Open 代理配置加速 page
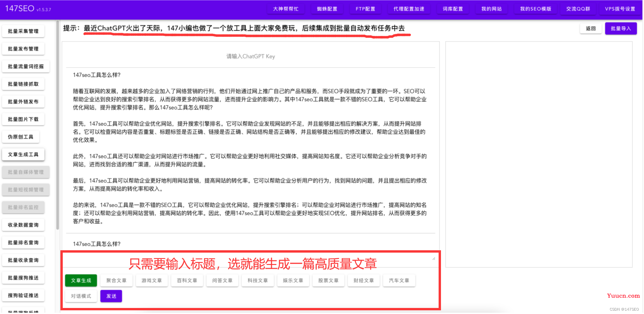Image resolution: width=644 pixels, height=314 pixels. 409,9
